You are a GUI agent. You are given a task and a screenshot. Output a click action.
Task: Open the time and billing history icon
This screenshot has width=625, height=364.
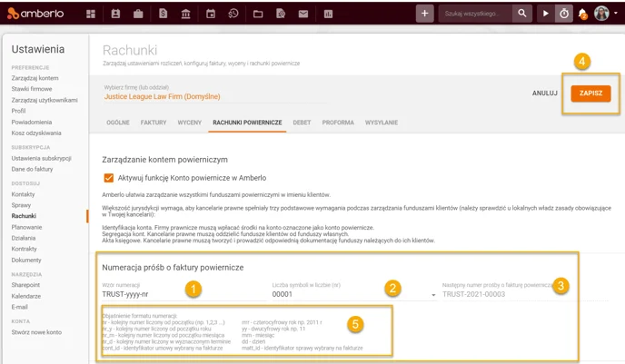pos(233,14)
